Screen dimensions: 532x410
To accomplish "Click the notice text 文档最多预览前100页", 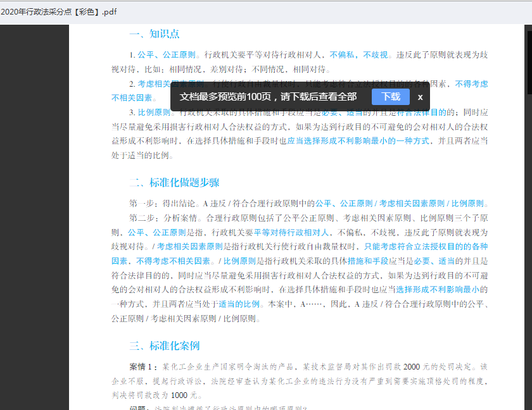I will 225,97.
